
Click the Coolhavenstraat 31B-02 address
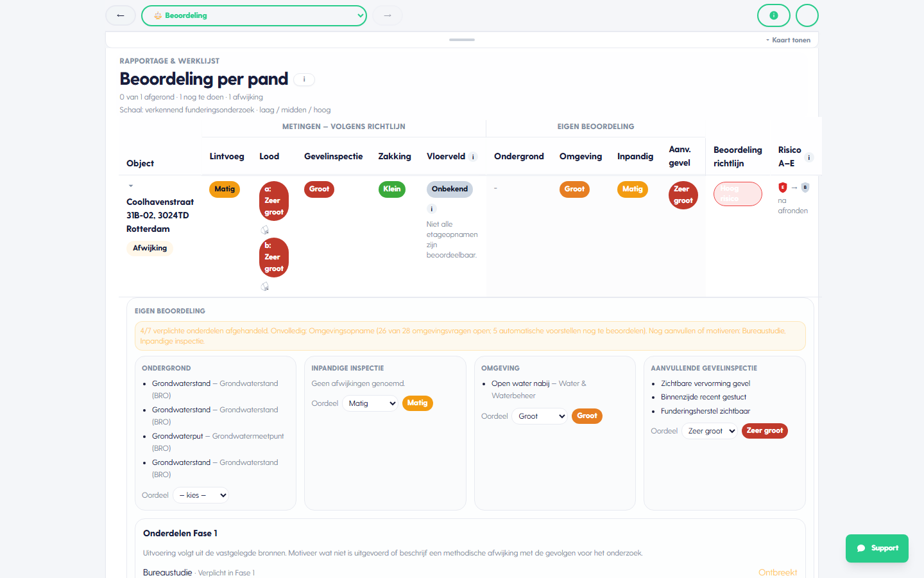[x=160, y=215]
